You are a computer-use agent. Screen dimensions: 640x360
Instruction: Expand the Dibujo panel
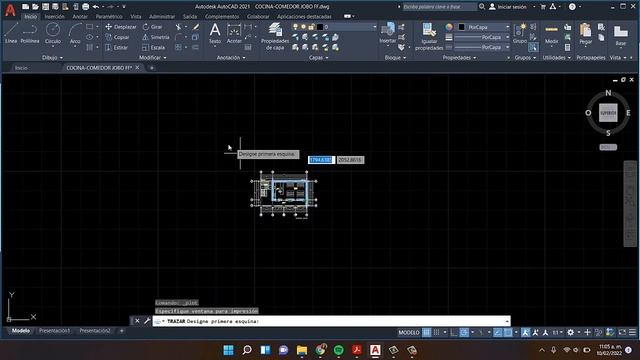(x=52, y=58)
